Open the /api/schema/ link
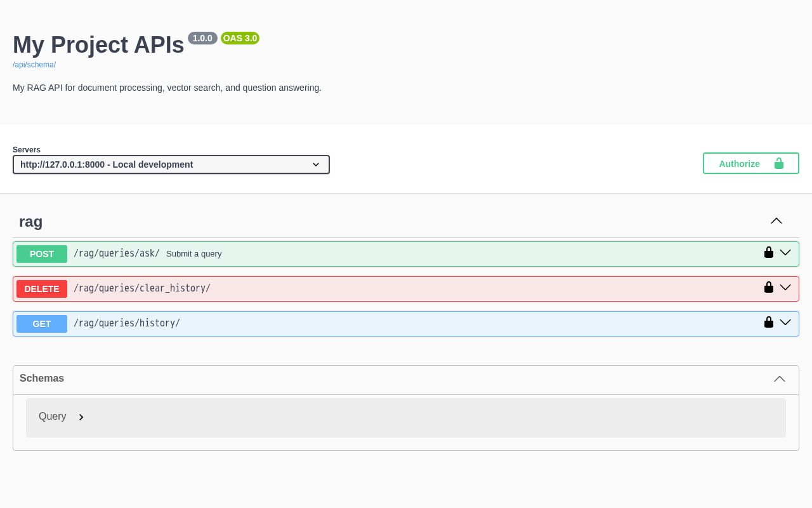 coord(34,65)
